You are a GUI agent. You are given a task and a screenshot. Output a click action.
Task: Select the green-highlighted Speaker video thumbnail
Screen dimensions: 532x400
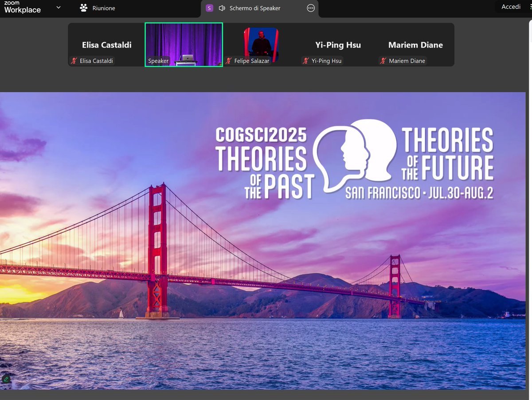[x=184, y=44]
